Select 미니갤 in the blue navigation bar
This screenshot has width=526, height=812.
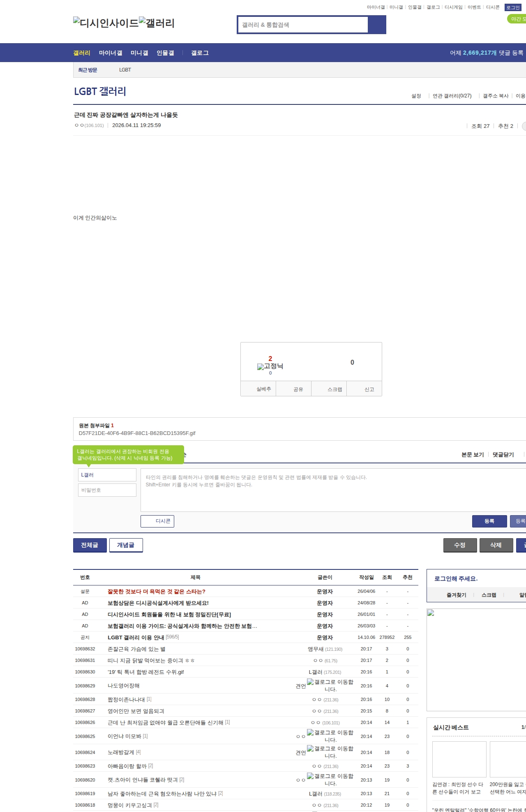(139, 53)
